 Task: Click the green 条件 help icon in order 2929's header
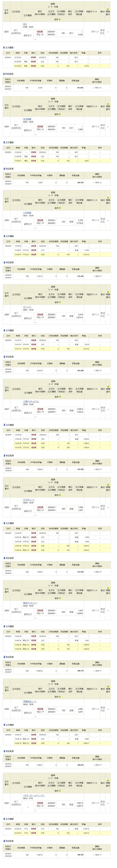pos(60,598)
